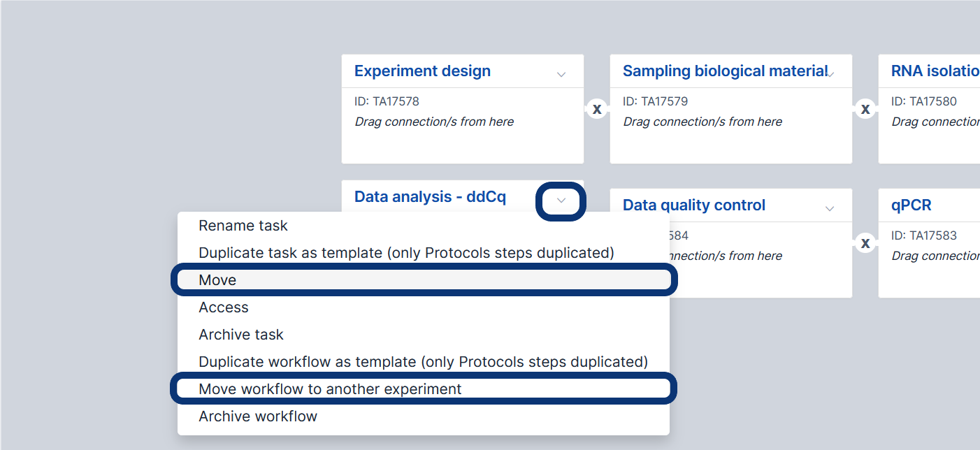The height and width of the screenshot is (450, 980).
Task: Open the Data quality control task
Action: [x=694, y=205]
